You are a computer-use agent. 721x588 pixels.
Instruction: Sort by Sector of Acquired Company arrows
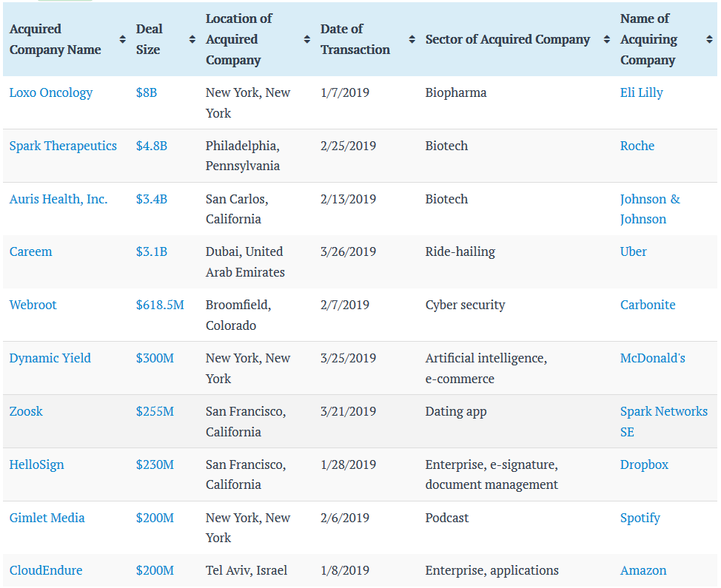click(605, 39)
